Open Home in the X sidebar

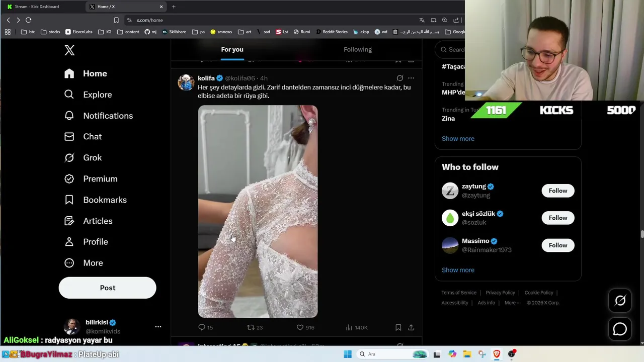click(x=86, y=73)
